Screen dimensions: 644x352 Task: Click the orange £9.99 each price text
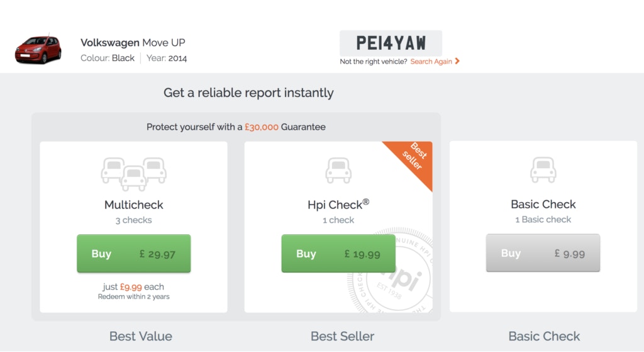(131, 287)
